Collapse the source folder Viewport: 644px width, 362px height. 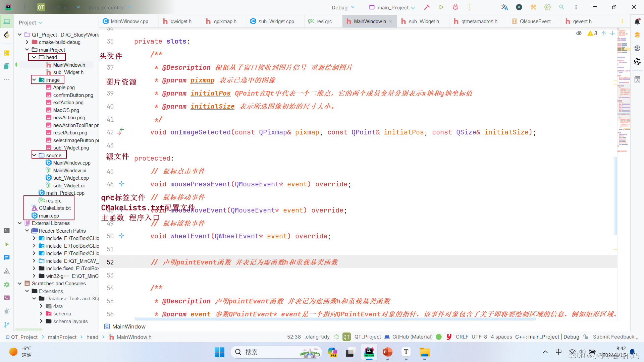[x=34, y=155]
